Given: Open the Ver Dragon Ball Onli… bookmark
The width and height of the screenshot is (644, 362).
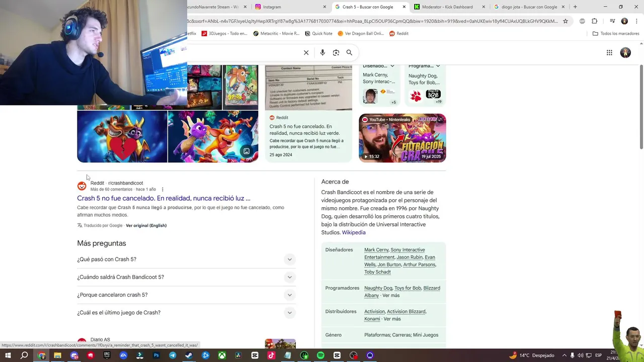Looking at the screenshot, I should 361,34.
